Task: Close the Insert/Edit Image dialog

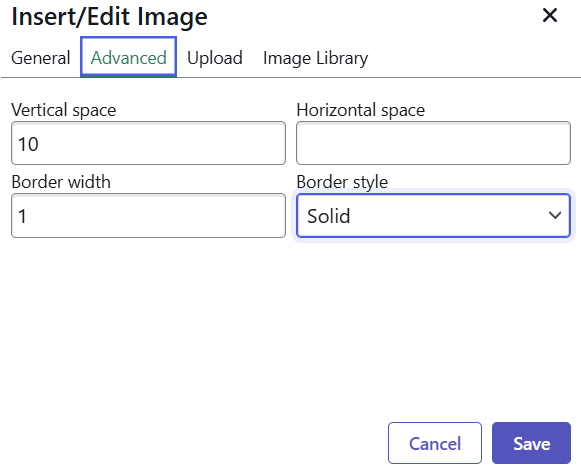Action: [x=550, y=16]
